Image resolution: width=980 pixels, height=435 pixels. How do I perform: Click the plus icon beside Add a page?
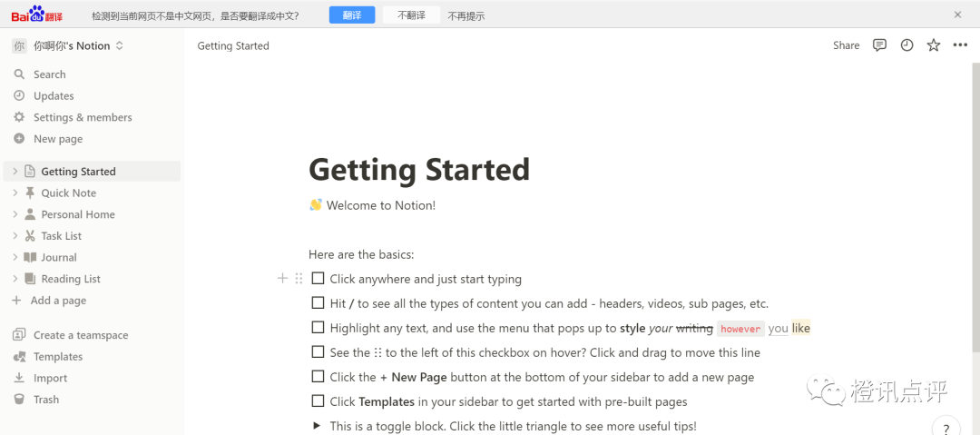(x=17, y=301)
